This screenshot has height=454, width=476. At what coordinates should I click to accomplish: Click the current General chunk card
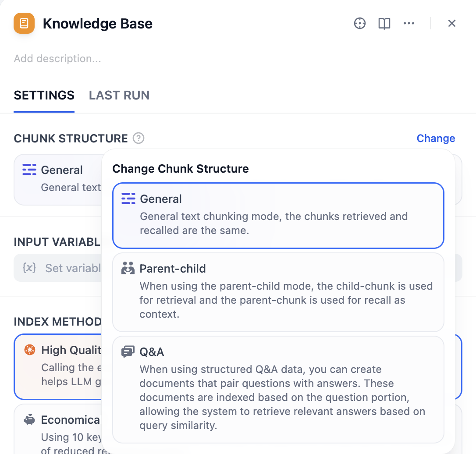pos(58,180)
